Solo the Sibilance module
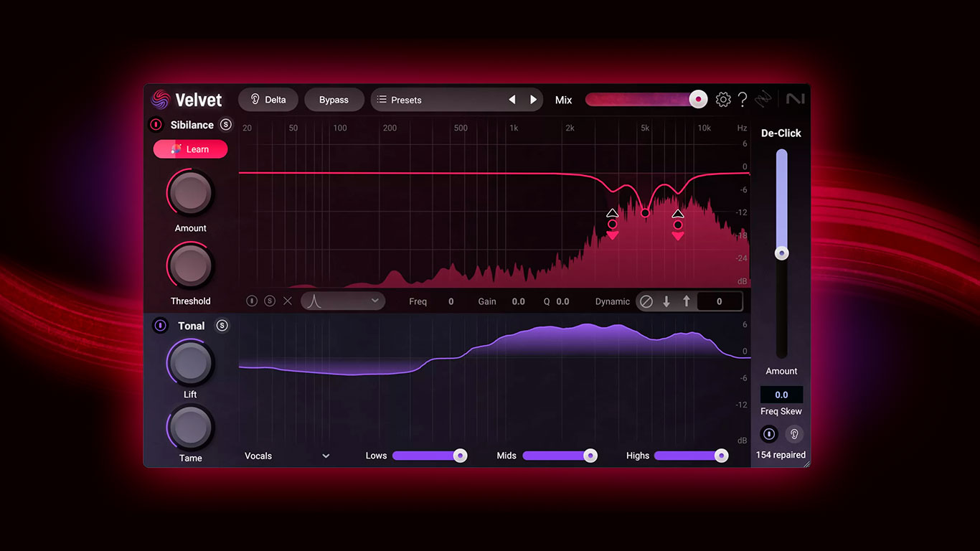This screenshot has width=980, height=551. point(226,125)
